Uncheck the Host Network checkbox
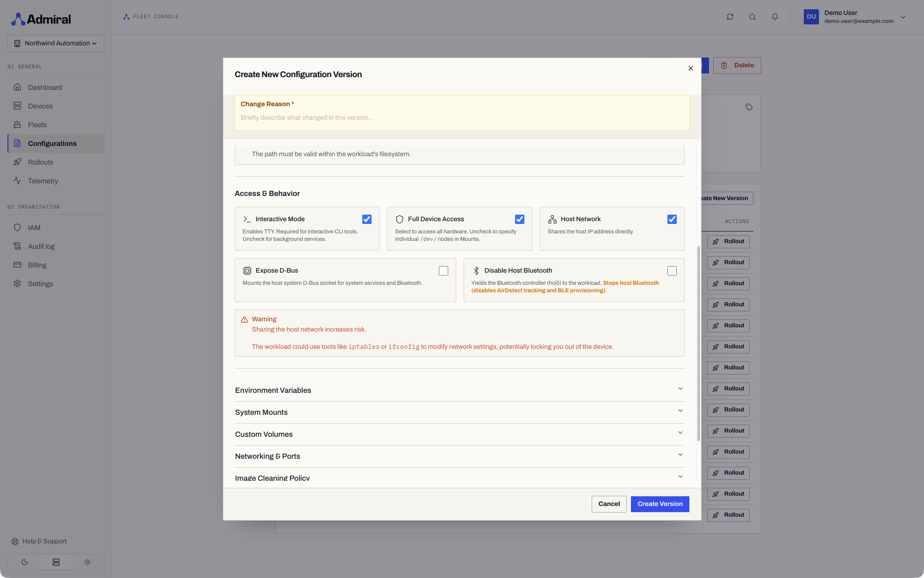The height and width of the screenshot is (578, 924). [x=672, y=219]
